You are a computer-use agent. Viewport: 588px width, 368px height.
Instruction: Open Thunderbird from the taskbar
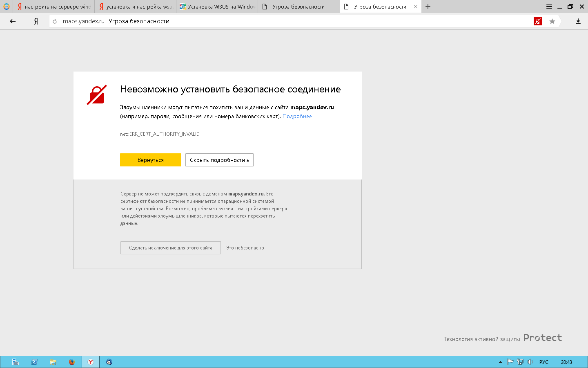[x=109, y=362]
